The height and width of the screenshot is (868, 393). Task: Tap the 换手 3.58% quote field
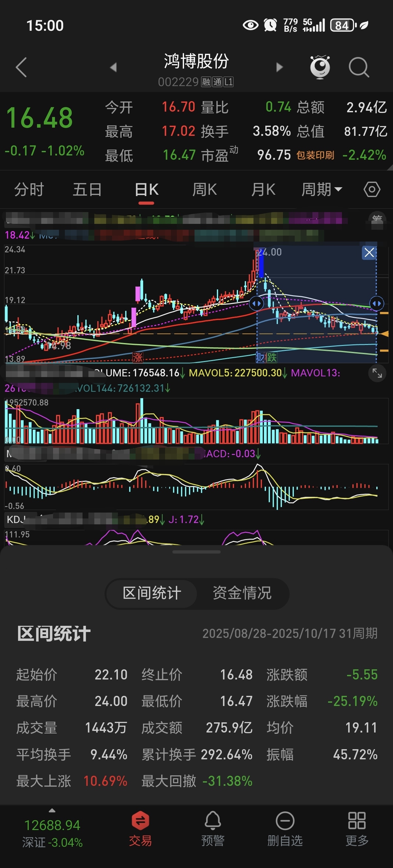coord(246,131)
